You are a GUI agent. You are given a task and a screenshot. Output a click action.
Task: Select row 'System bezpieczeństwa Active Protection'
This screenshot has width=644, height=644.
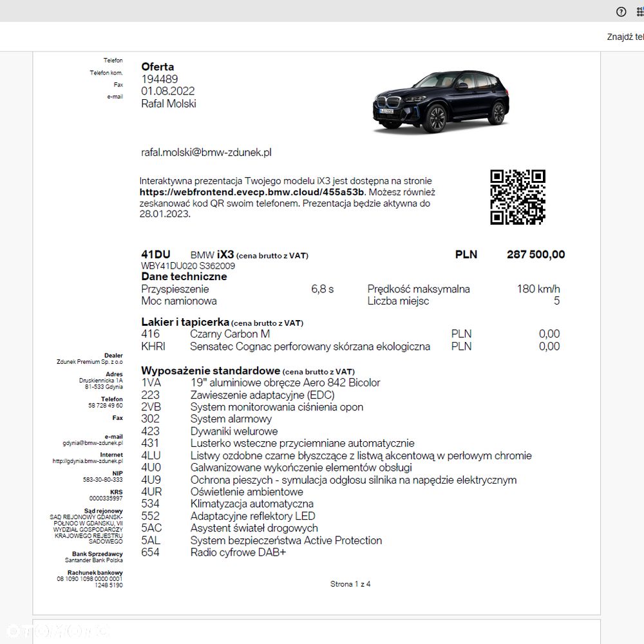pos(287,540)
